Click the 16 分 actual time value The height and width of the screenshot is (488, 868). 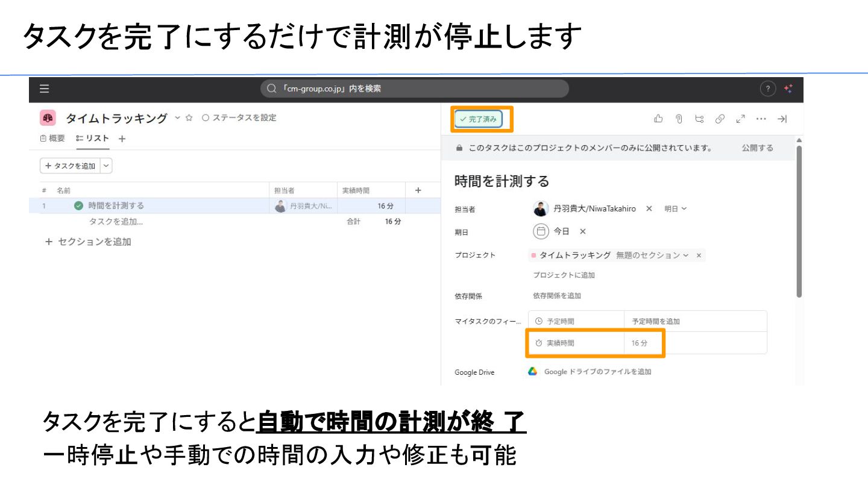[640, 343]
